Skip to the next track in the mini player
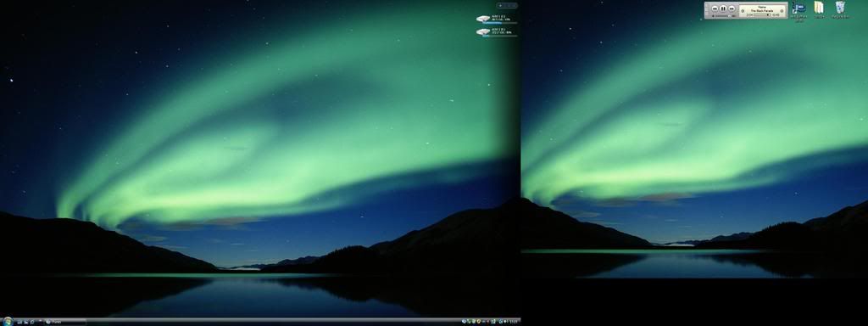 (x=732, y=8)
